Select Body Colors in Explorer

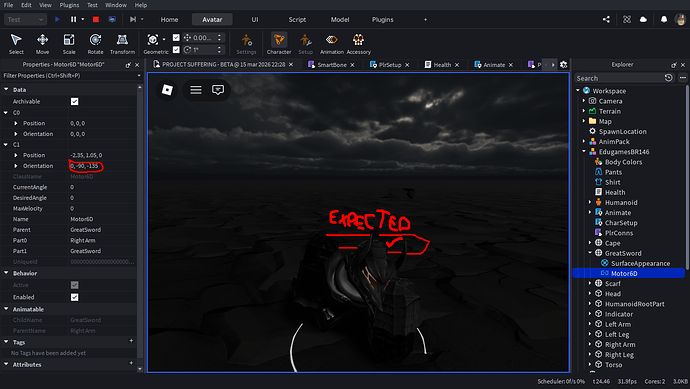pos(623,161)
